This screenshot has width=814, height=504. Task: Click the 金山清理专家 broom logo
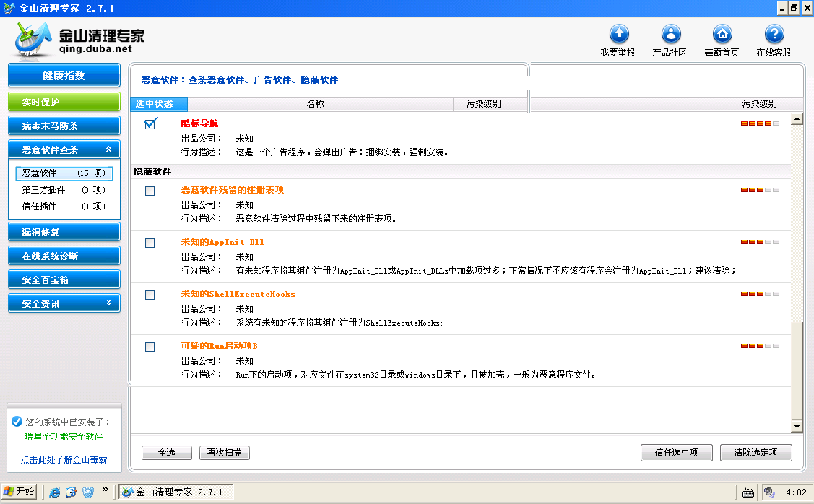click(33, 39)
